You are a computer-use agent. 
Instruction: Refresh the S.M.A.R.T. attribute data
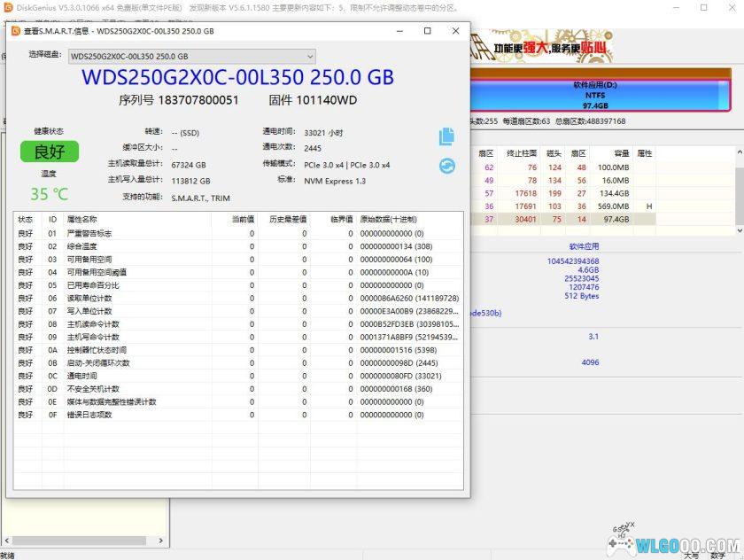click(x=448, y=163)
